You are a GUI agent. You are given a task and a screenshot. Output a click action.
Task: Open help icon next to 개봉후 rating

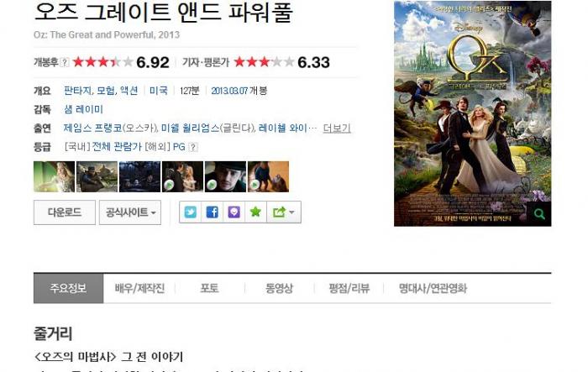65,62
